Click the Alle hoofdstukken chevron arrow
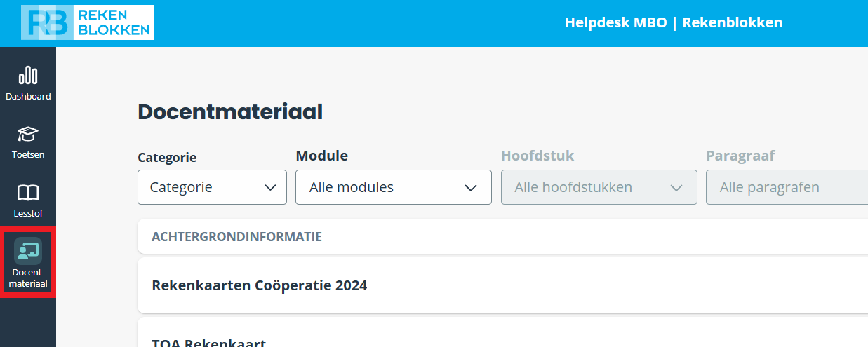The image size is (868, 347). [x=676, y=187]
